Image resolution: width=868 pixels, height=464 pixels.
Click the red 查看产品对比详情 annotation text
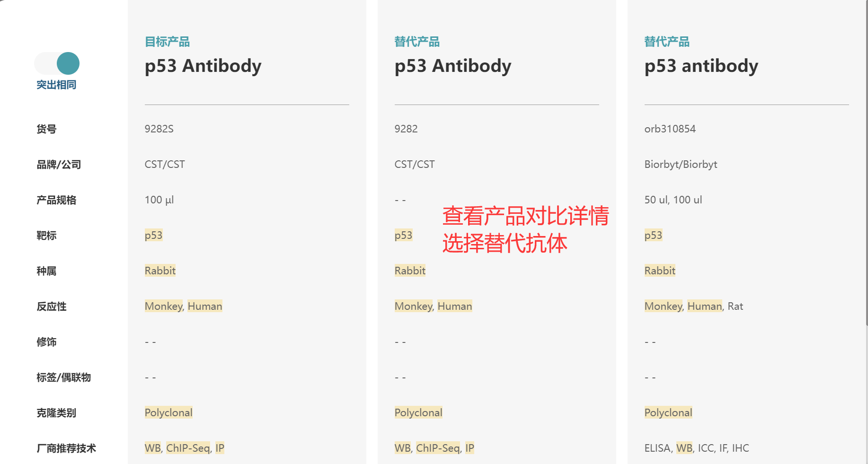[x=526, y=216]
